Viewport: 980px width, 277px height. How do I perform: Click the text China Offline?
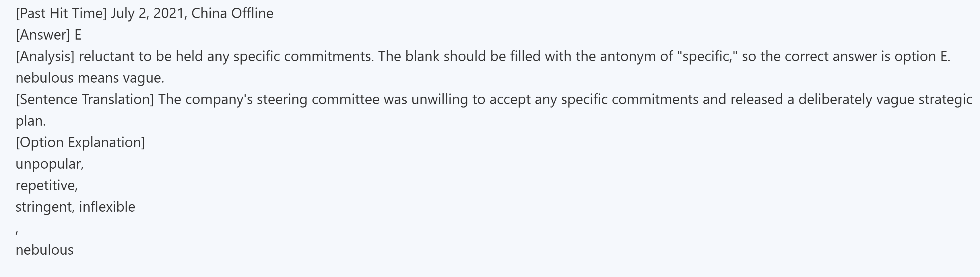[232, 13]
